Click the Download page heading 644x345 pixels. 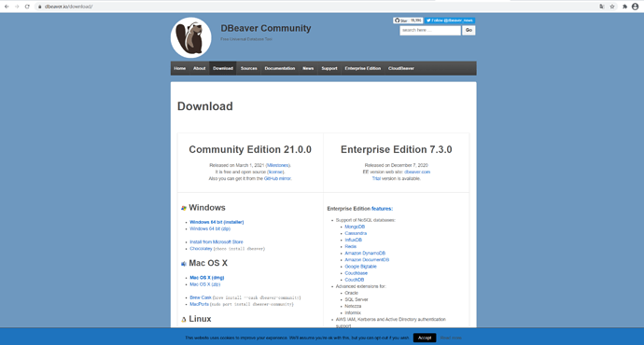205,106
